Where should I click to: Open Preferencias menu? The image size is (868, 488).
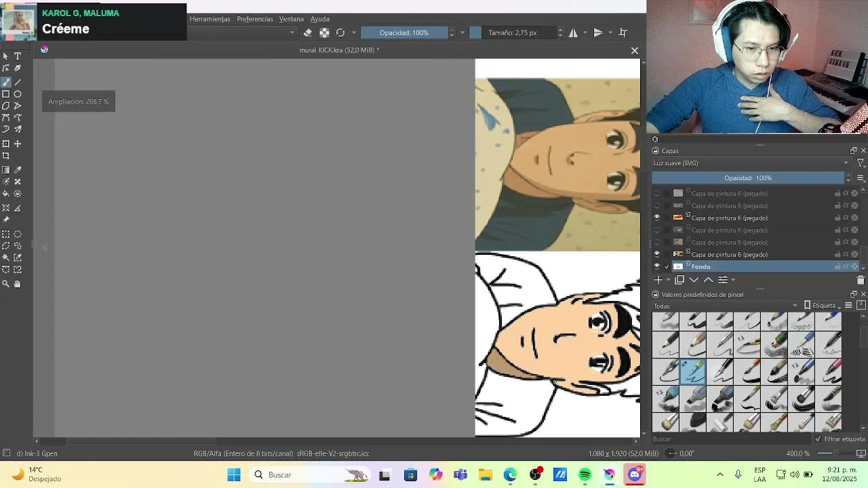click(x=254, y=19)
